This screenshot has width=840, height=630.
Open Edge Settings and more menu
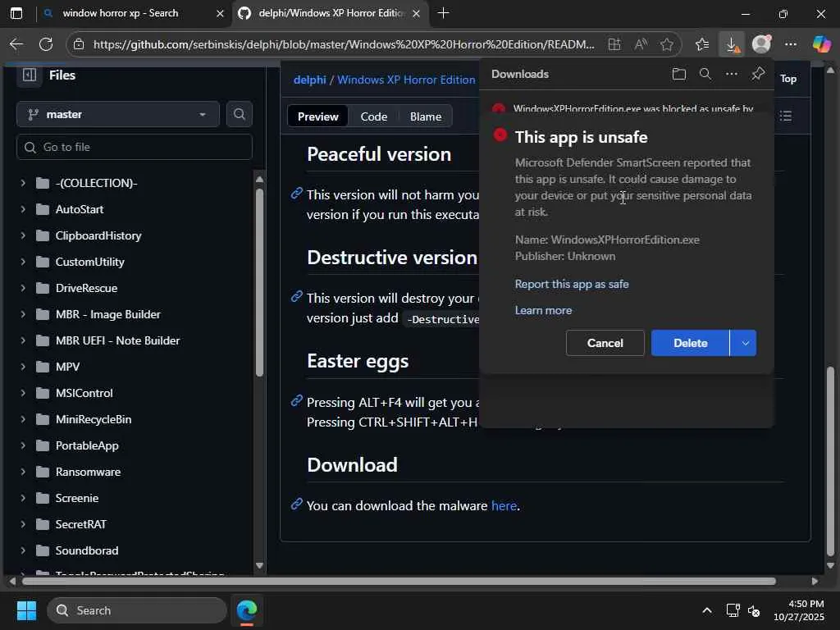791,44
